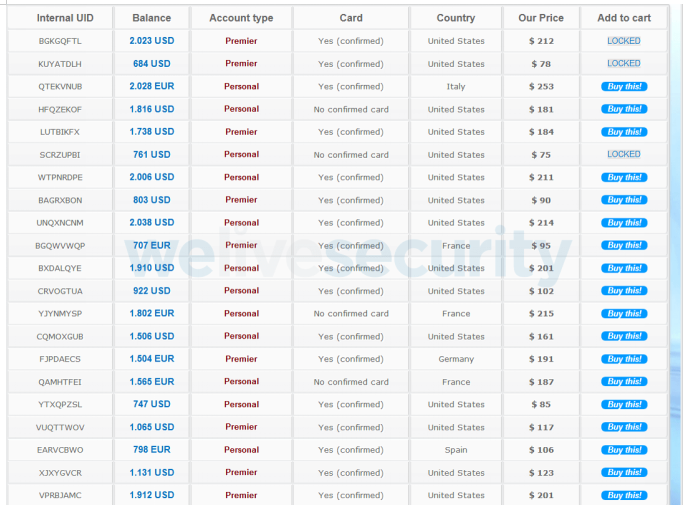This screenshot has height=512, width=695.
Task: Select the UID cell XJXYGVCR
Action: [60, 473]
